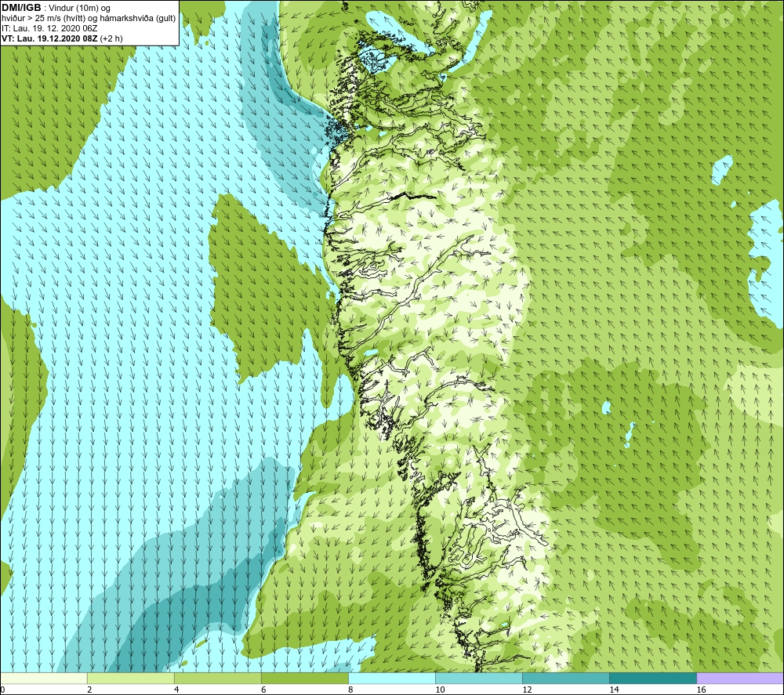Viewport: 784px width, 695px height.
Task: Click the 14–16 m/s deep teal swatch
Action: click(652, 678)
